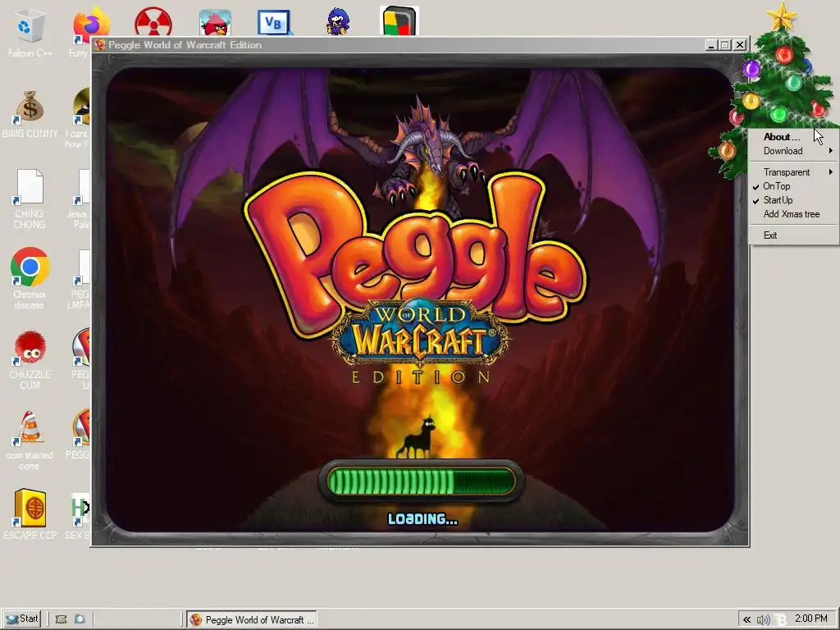Select the purple cartoon character desktop icon
Screen dimensions: 840x630
337,21
